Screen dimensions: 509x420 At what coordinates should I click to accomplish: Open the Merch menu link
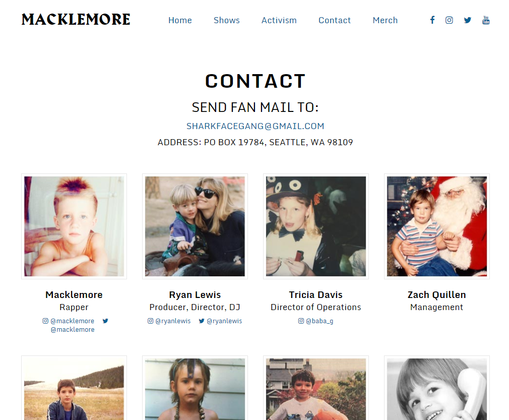pos(385,20)
